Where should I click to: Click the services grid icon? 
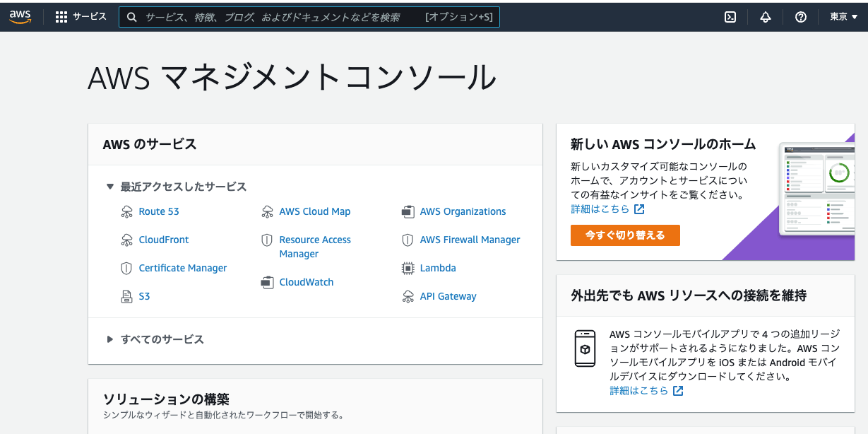61,17
